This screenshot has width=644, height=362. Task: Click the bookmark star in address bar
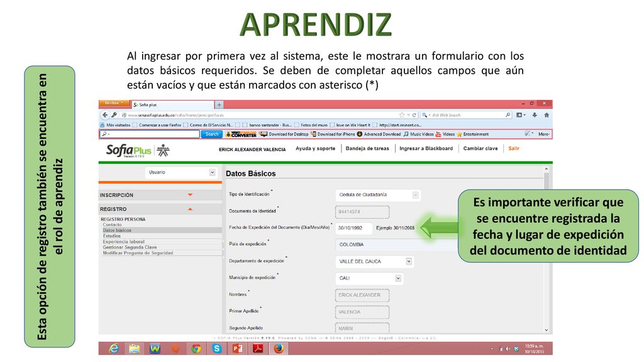point(402,116)
